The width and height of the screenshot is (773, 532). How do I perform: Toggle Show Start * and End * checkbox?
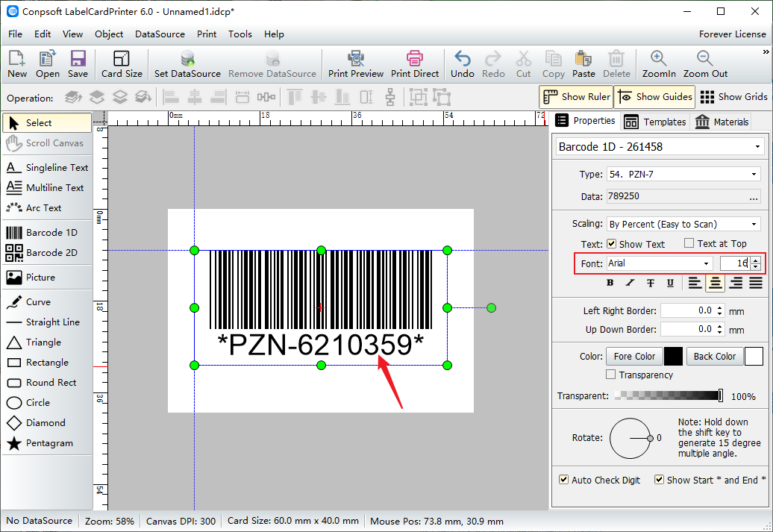click(x=659, y=480)
